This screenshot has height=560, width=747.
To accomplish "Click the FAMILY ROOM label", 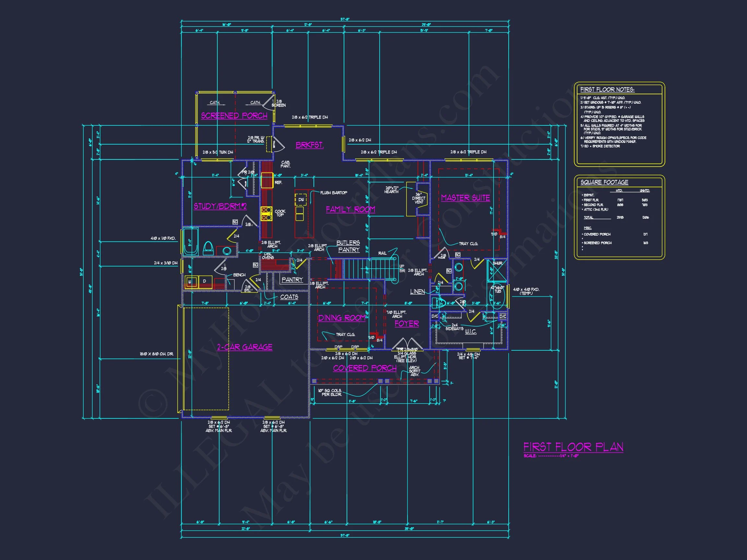I will click(x=350, y=209).
